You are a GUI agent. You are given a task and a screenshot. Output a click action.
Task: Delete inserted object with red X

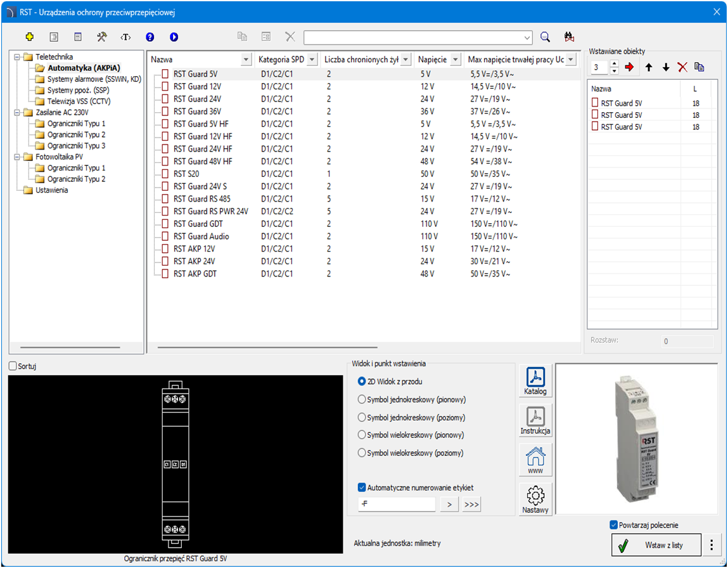coord(682,67)
